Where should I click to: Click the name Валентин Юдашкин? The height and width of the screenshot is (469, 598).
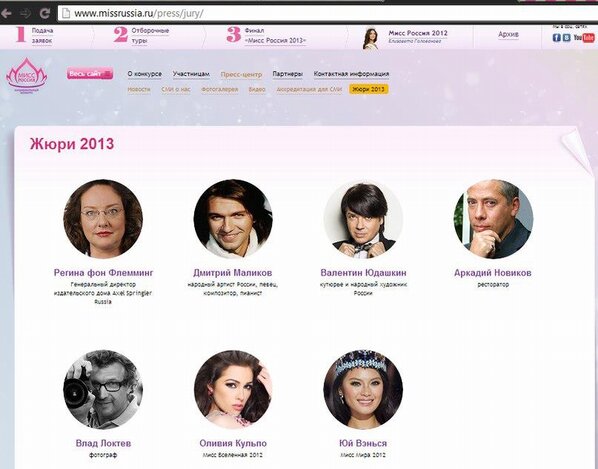pos(363,273)
